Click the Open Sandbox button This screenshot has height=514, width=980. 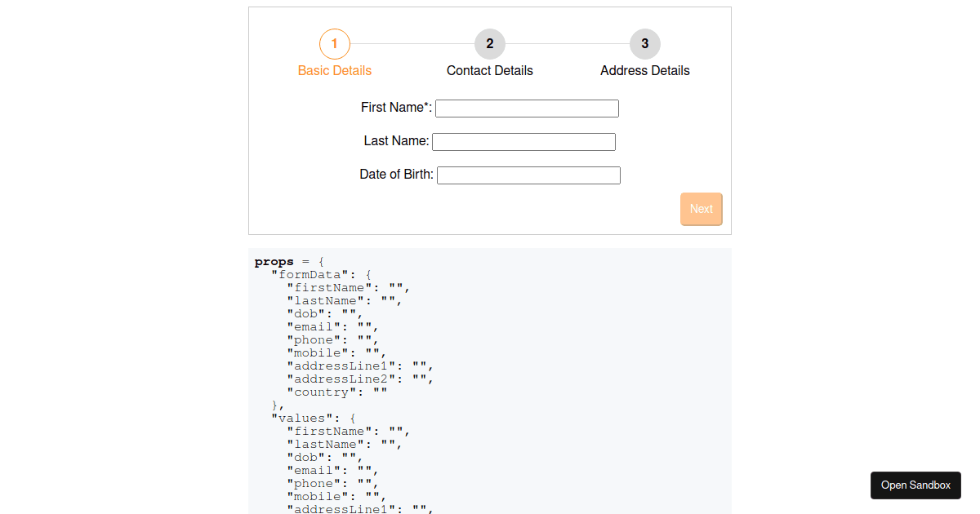tap(915, 485)
